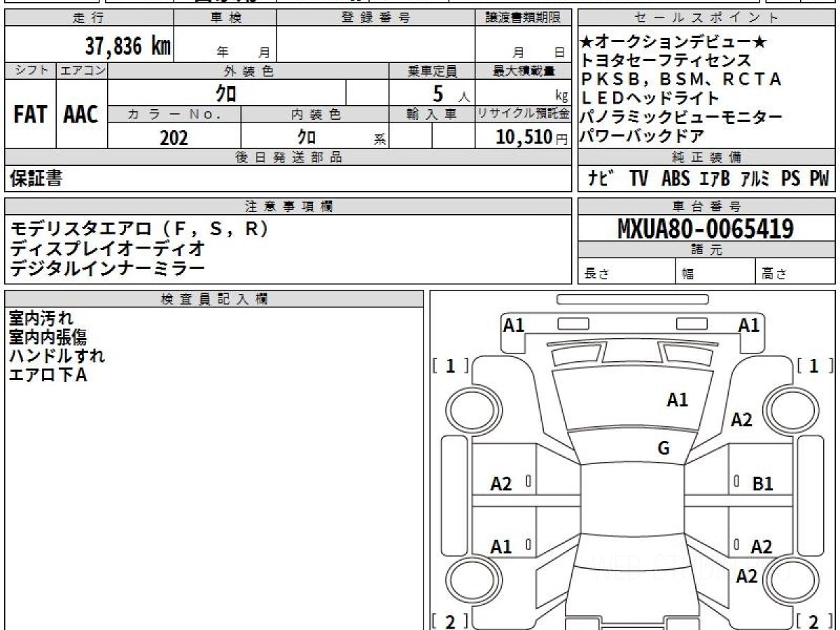The width and height of the screenshot is (840, 630).
Task: Select the デジタルインナーミラー line
Action: coord(107,268)
